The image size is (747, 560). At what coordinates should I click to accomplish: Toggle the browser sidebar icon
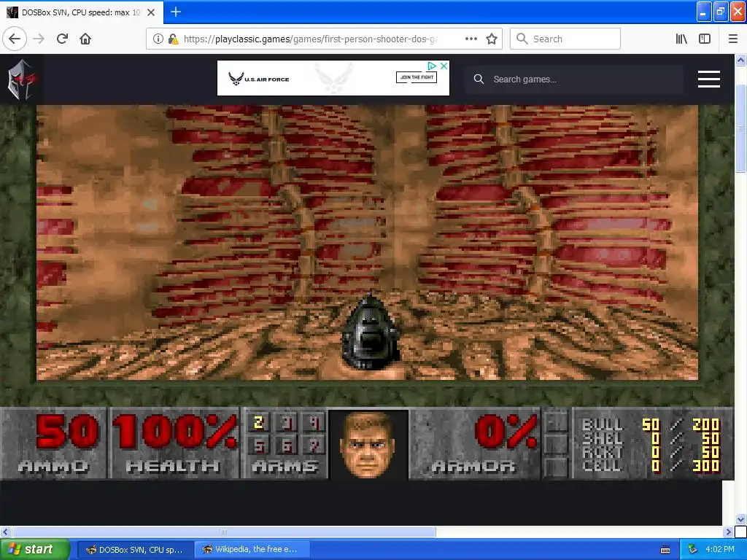coord(705,39)
